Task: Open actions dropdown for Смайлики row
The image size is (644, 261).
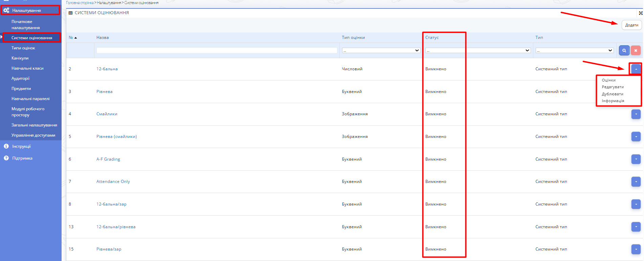Action: point(636,114)
